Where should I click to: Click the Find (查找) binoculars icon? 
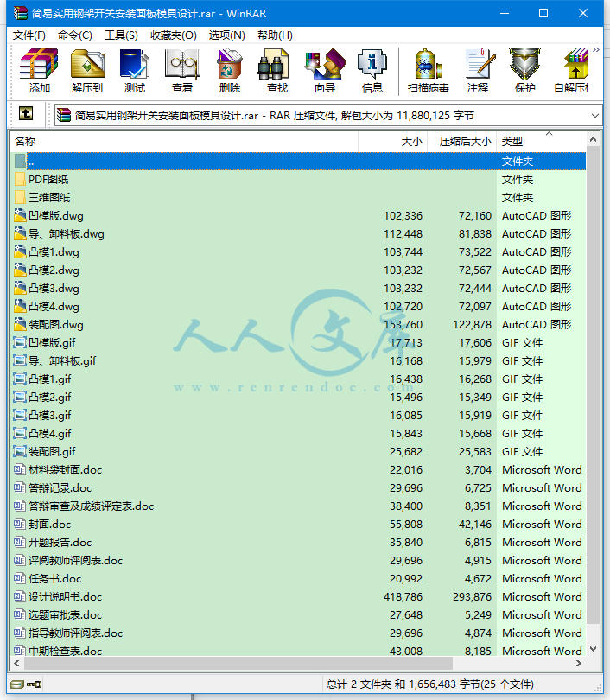point(277,71)
